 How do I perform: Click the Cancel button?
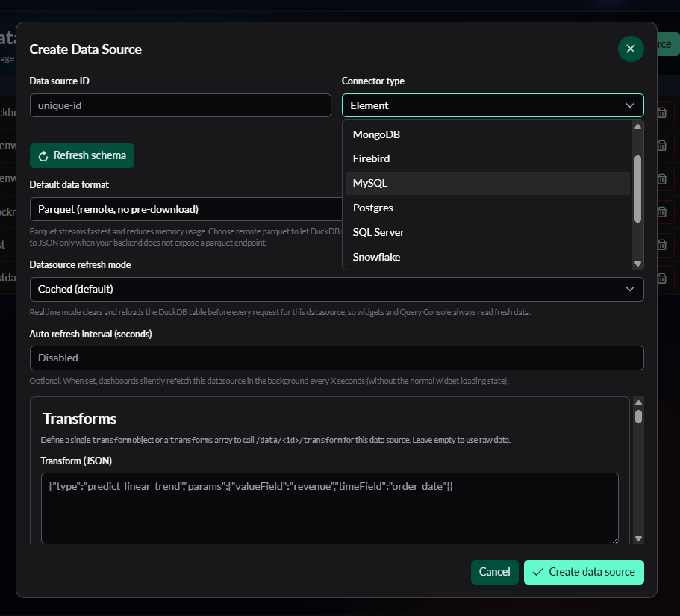(x=494, y=572)
